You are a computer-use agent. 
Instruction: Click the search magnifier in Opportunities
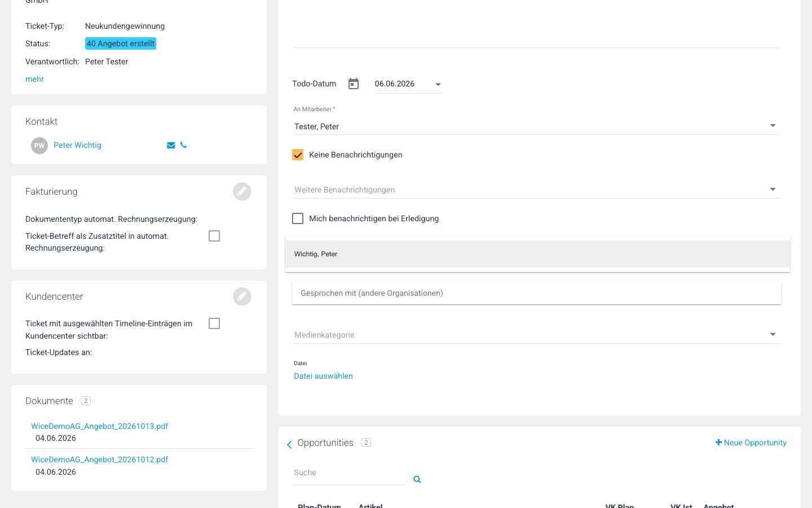pos(417,479)
